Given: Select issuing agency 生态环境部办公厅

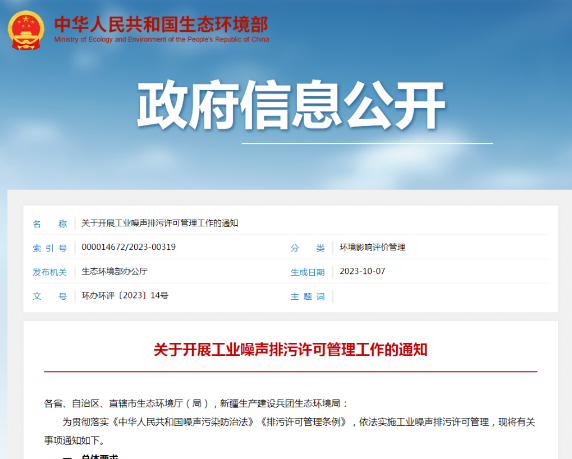Looking at the screenshot, I should [x=115, y=271].
